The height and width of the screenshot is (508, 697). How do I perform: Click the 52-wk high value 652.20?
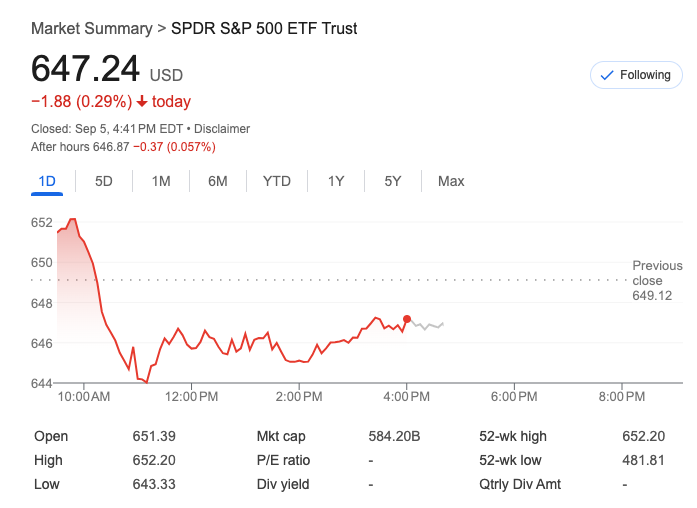(643, 436)
